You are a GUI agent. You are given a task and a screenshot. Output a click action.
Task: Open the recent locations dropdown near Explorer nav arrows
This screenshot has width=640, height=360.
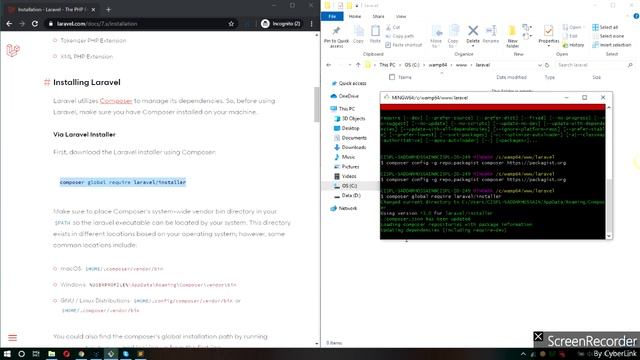pos(349,65)
